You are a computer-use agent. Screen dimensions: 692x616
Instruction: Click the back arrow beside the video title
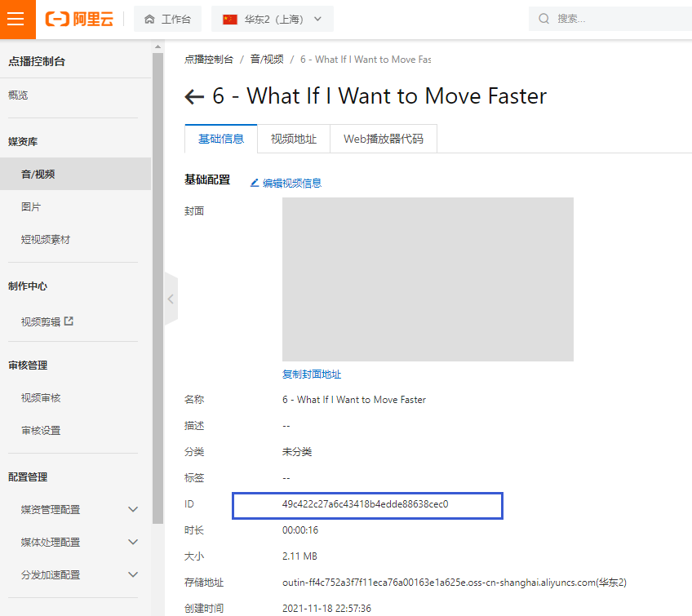pyautogui.click(x=194, y=96)
